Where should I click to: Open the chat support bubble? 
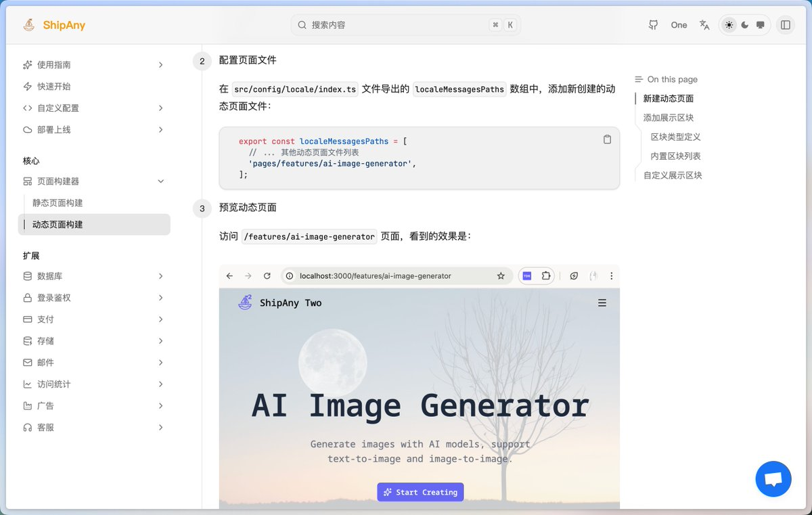(x=773, y=479)
